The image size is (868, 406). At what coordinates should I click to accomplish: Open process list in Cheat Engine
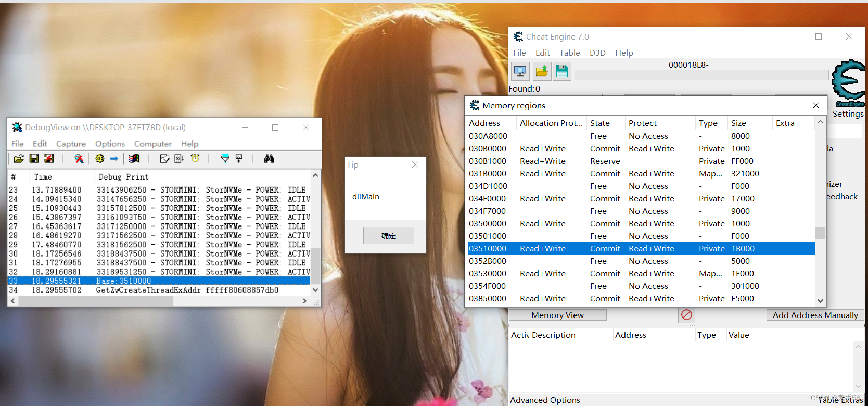pos(520,71)
